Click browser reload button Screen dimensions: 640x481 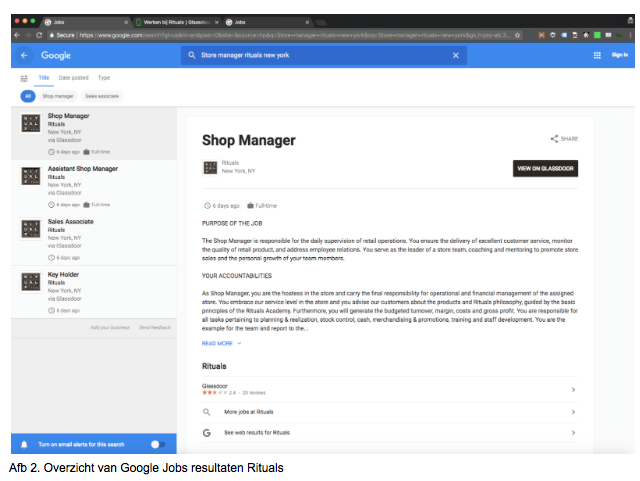click(x=39, y=35)
